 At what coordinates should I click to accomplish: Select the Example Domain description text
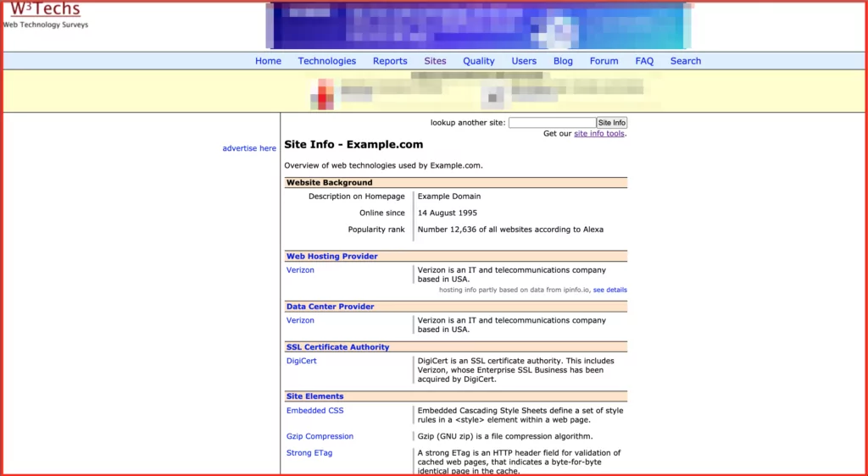point(449,196)
